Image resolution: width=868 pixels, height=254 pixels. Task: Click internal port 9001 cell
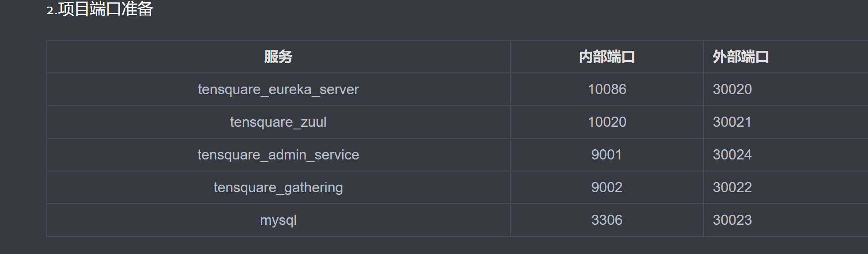pos(607,155)
